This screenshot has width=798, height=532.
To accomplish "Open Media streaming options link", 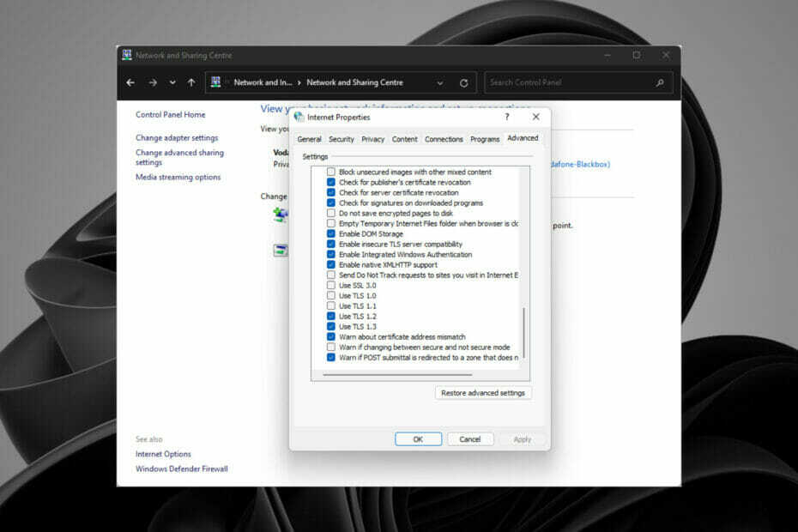I will coord(178,177).
